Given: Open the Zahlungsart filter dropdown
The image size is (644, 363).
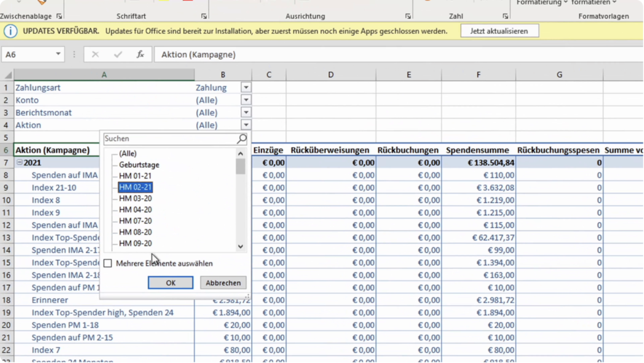Looking at the screenshot, I should pyautogui.click(x=246, y=87).
